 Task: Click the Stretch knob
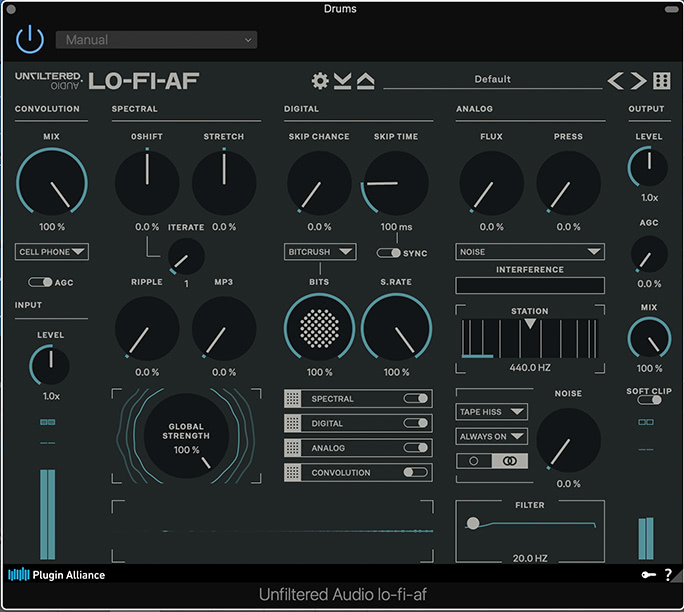coord(224,183)
